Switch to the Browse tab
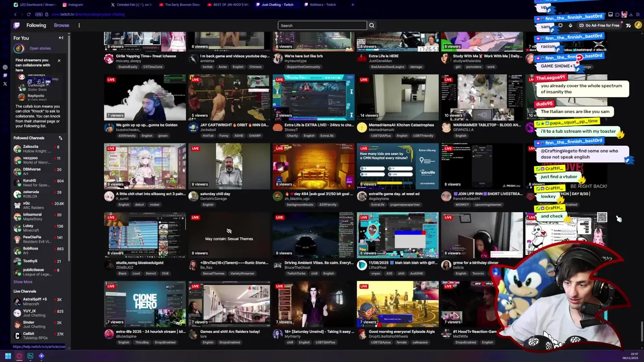The height and width of the screenshot is (362, 644). tap(61, 25)
